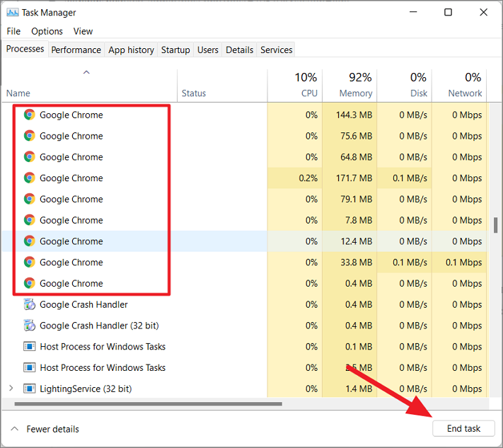Click Chrome icon in highlighted 12.4 MB row
Image resolution: width=503 pixels, height=448 pixels.
coord(30,241)
